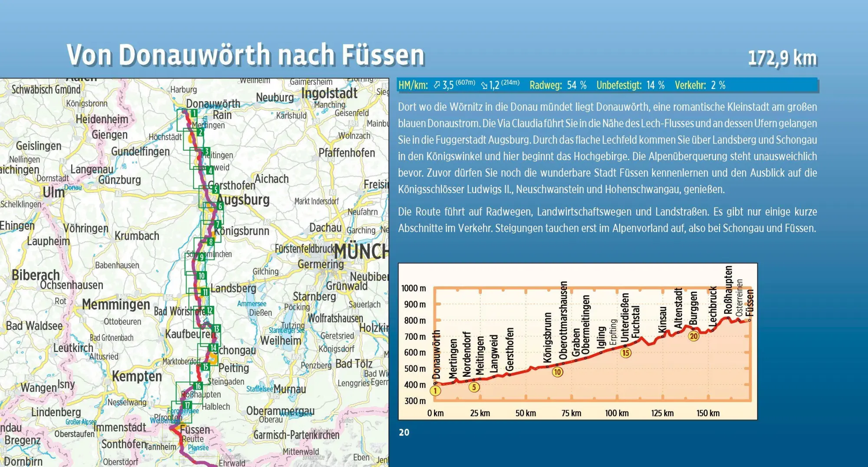Click the Landsberg label on the map

(x=233, y=288)
